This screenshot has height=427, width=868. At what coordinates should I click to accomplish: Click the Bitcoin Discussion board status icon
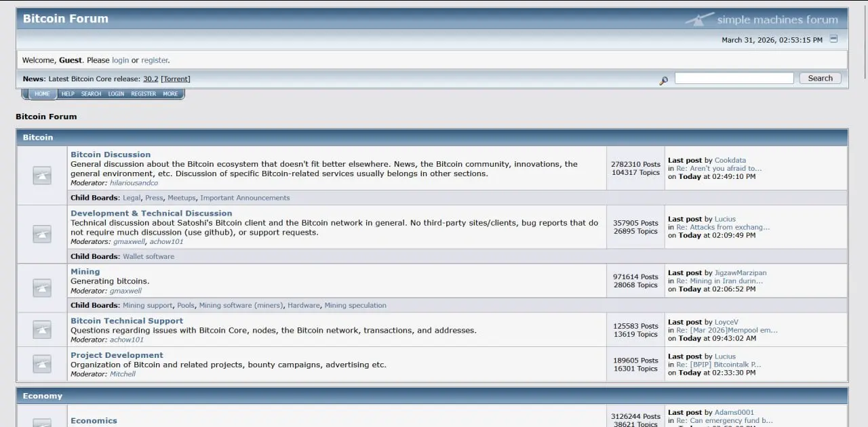pos(42,176)
